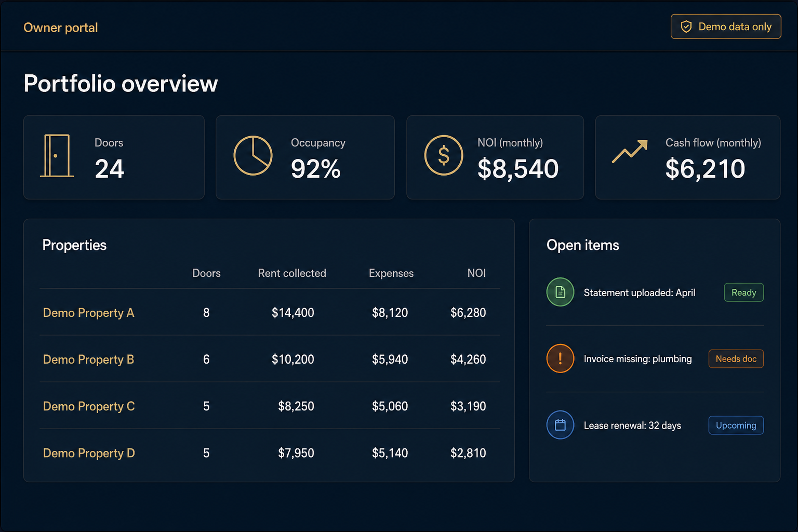Screen dimensions: 798x532
Task: Click the Needs doc status badge
Action: [x=736, y=359]
